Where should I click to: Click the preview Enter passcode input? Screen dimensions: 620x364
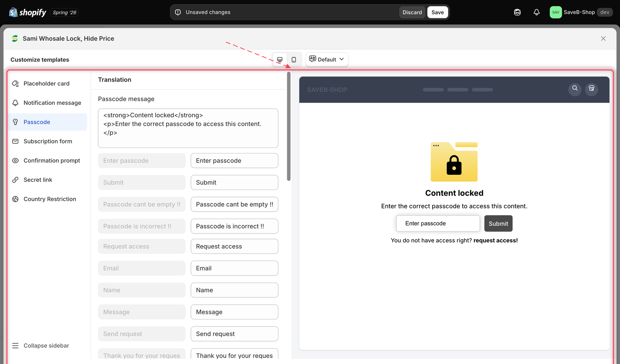[438, 224]
